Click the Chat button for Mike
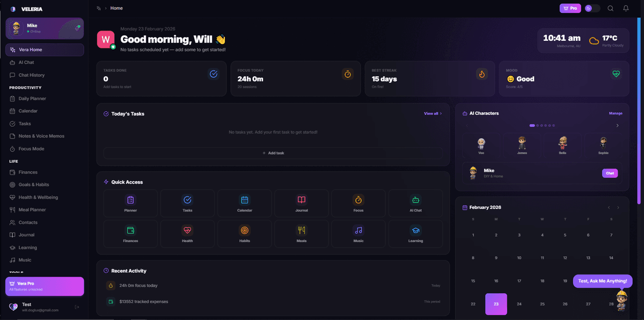Image resolution: width=644 pixels, height=320 pixels. tap(610, 173)
